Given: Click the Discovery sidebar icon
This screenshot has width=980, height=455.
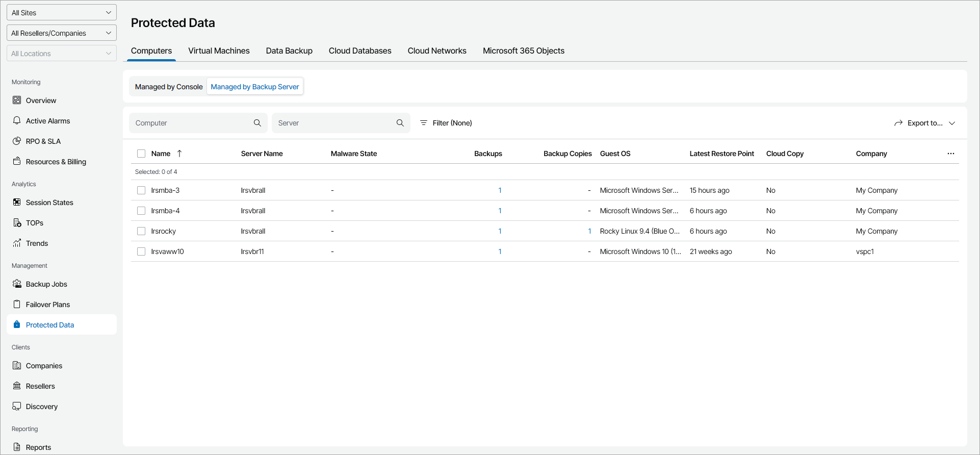Looking at the screenshot, I should 17,406.
